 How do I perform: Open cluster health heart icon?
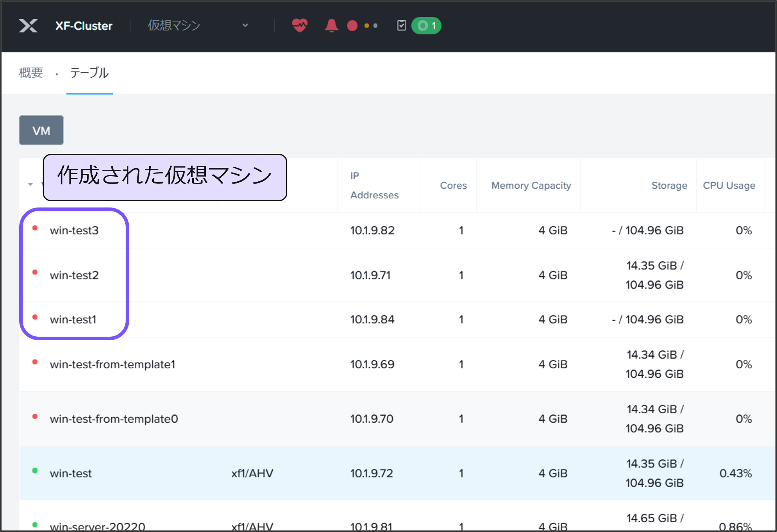point(299,25)
